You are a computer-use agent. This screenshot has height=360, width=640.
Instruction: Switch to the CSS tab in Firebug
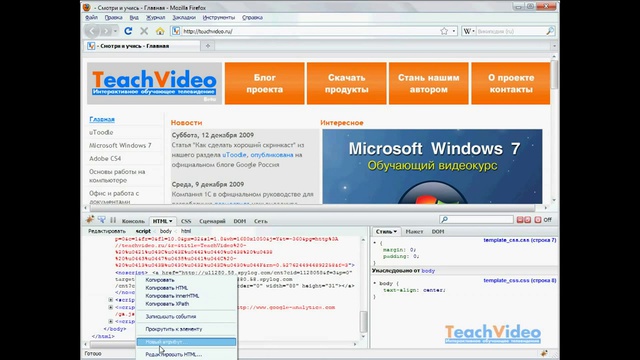pyautogui.click(x=186, y=221)
